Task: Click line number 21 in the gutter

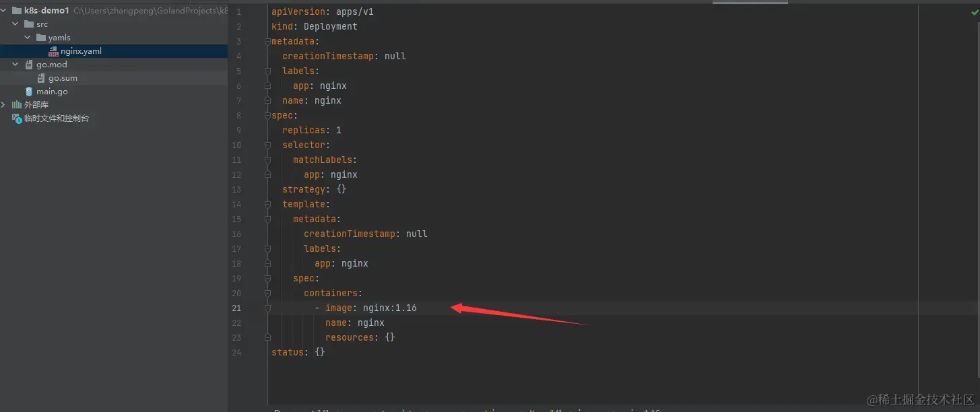Action: tap(236, 308)
